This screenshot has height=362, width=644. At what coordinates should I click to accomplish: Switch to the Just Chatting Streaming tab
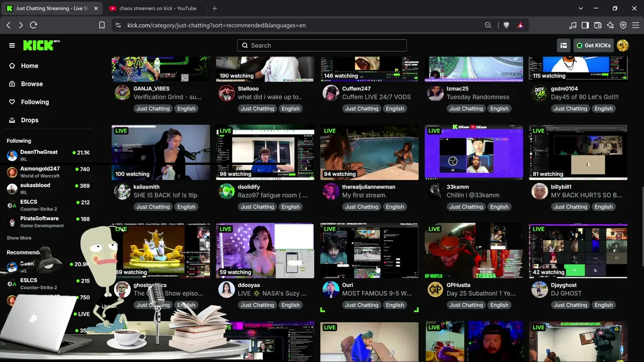pyautogui.click(x=52, y=8)
